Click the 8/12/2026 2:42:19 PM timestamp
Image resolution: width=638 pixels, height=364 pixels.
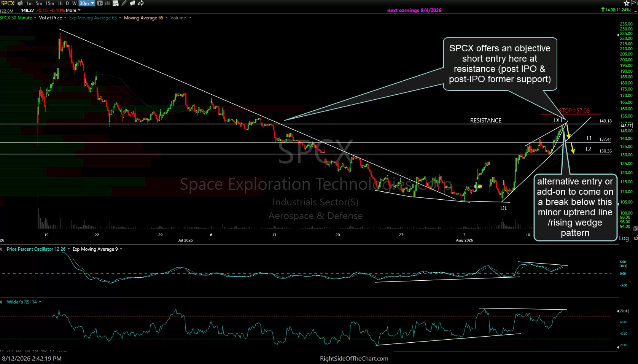tap(32, 359)
